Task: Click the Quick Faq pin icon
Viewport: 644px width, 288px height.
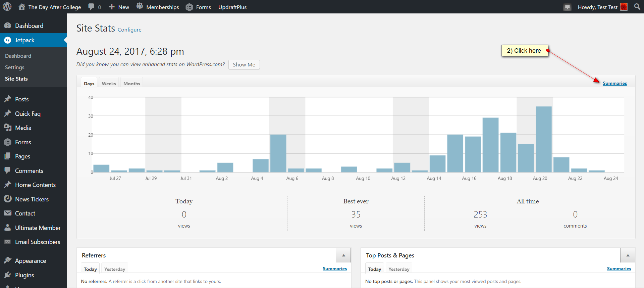Action: [x=8, y=113]
